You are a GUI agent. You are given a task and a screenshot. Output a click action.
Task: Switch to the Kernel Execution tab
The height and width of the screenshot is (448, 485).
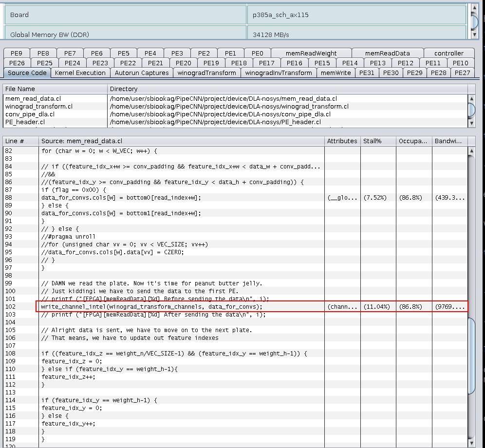pos(80,73)
